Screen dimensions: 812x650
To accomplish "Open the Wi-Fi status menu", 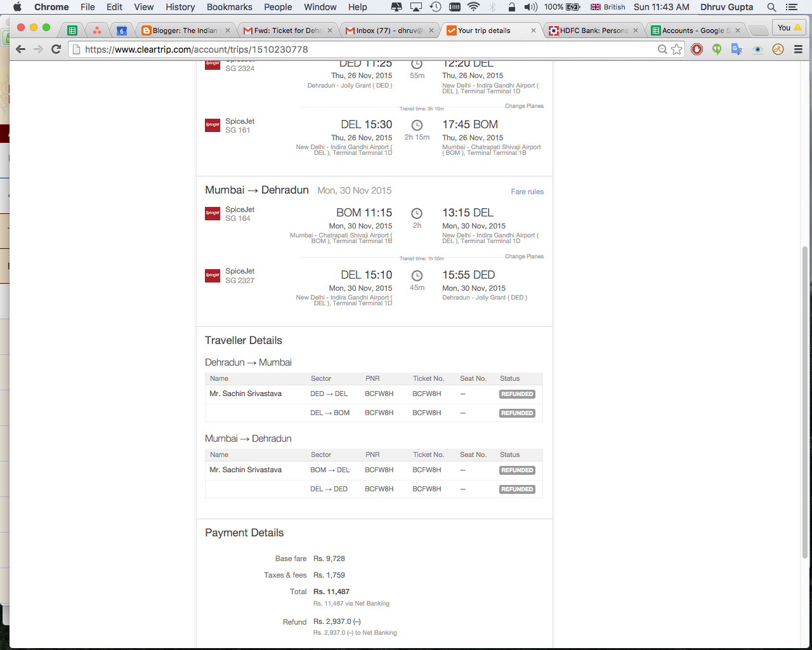I will click(x=473, y=7).
